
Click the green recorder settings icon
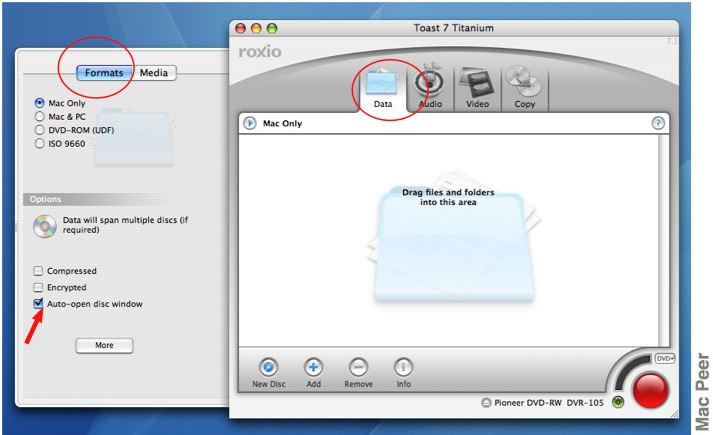[618, 402]
